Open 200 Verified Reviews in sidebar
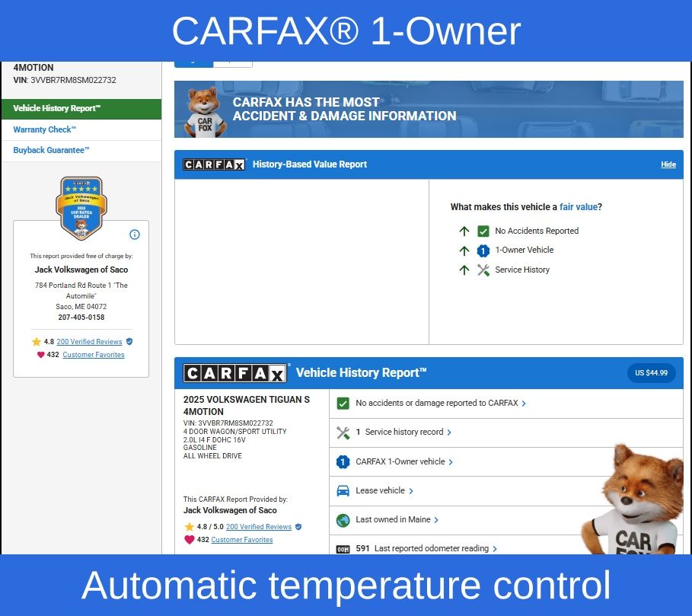The image size is (692, 616). coord(89,342)
